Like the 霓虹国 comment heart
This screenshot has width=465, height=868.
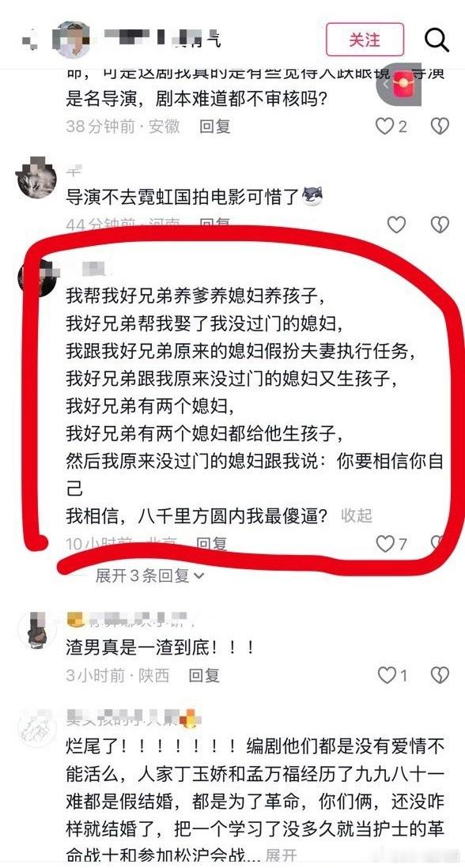point(396,225)
